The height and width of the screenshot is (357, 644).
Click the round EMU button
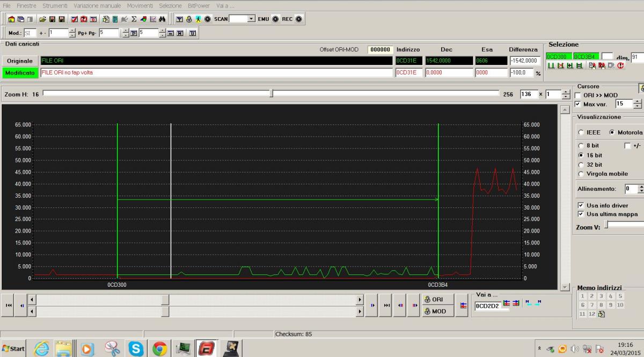click(x=275, y=19)
